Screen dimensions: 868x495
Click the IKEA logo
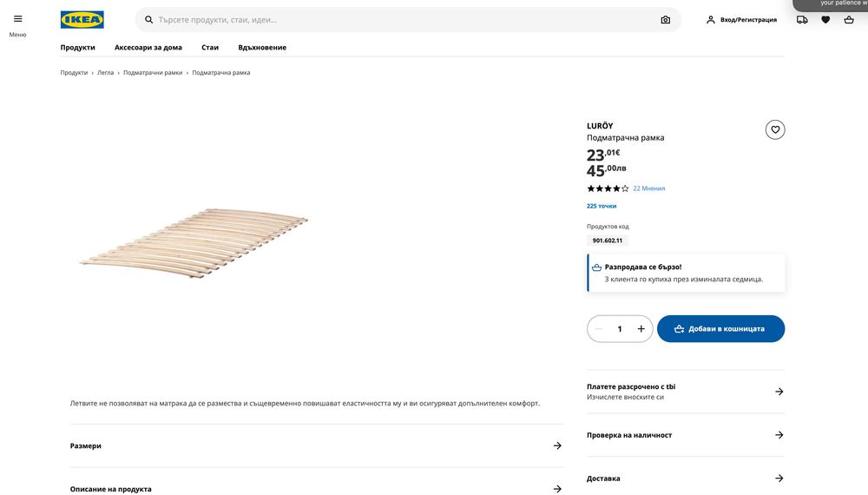[x=82, y=20]
